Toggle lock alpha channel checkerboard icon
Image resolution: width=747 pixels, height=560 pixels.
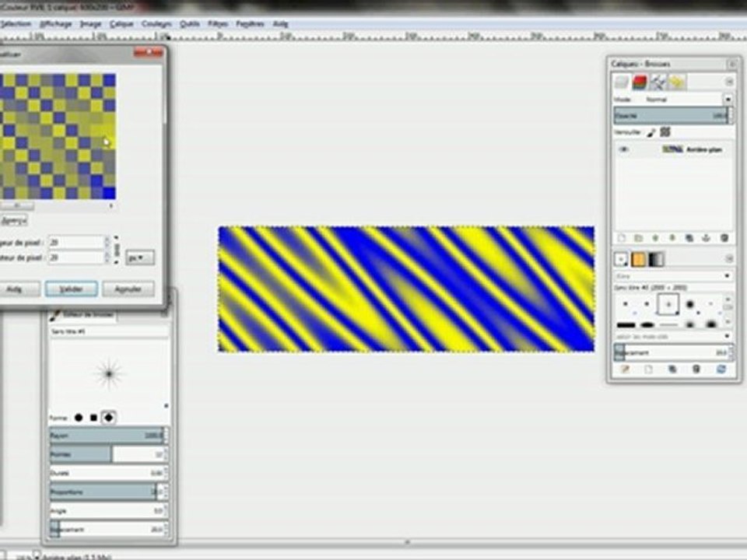click(665, 132)
